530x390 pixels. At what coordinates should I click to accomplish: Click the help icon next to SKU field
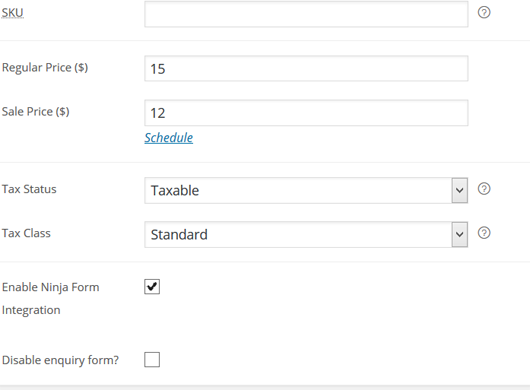pos(484,13)
